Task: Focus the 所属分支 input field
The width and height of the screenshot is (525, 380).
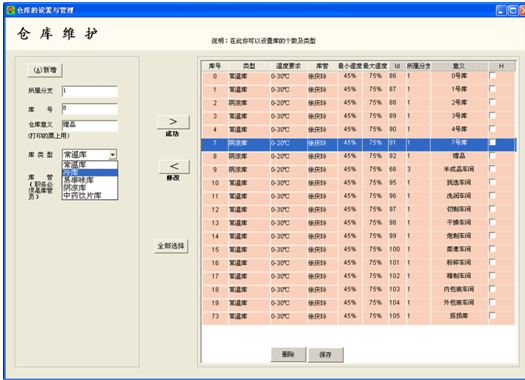Action: (90, 91)
